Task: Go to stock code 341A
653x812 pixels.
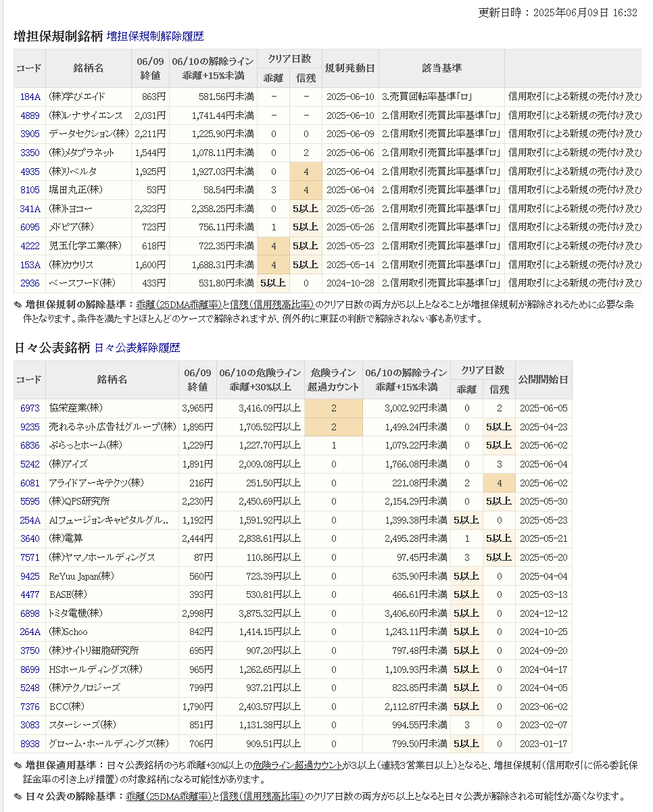Action: tap(30, 209)
